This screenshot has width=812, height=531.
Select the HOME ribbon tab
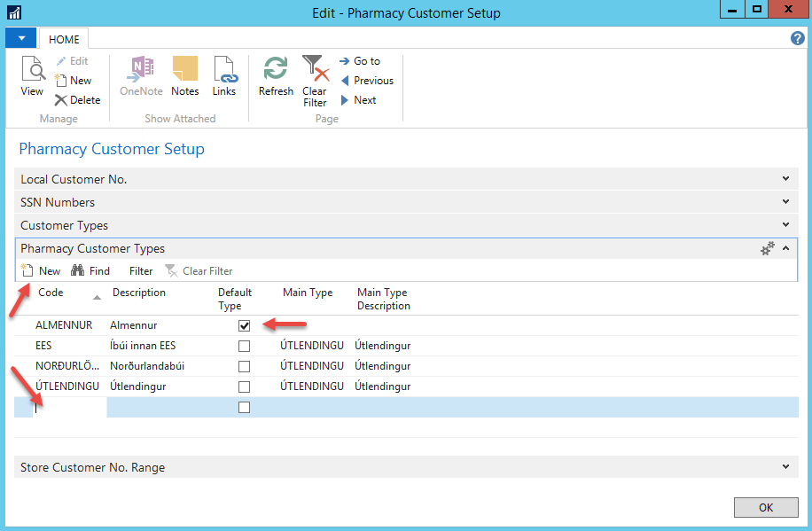pyautogui.click(x=64, y=40)
